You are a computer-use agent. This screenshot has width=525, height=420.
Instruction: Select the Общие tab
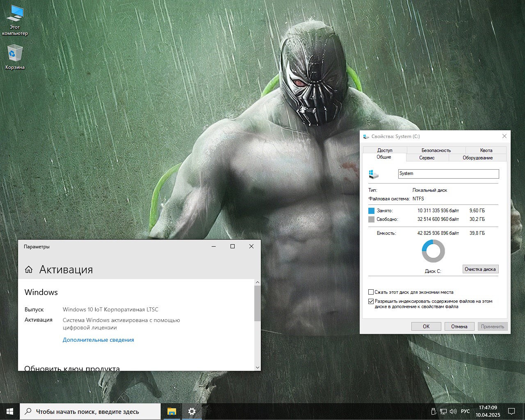click(x=384, y=157)
